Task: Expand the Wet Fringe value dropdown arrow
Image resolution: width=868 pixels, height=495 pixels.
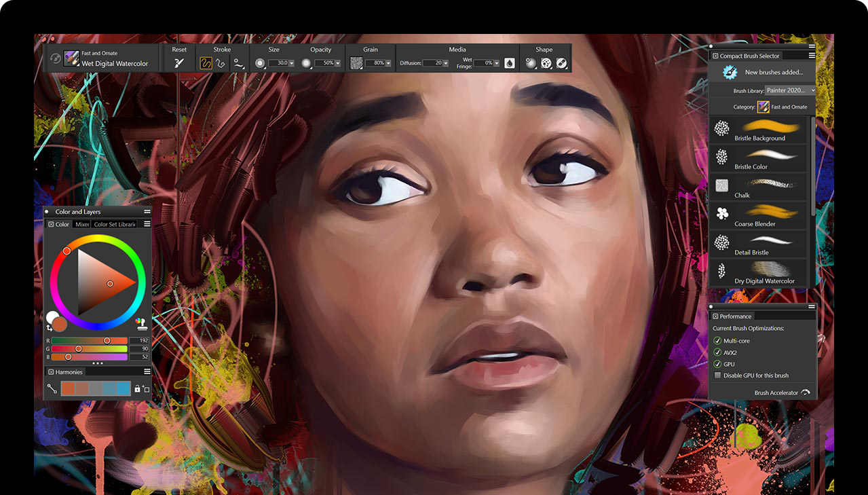Action: click(x=497, y=63)
